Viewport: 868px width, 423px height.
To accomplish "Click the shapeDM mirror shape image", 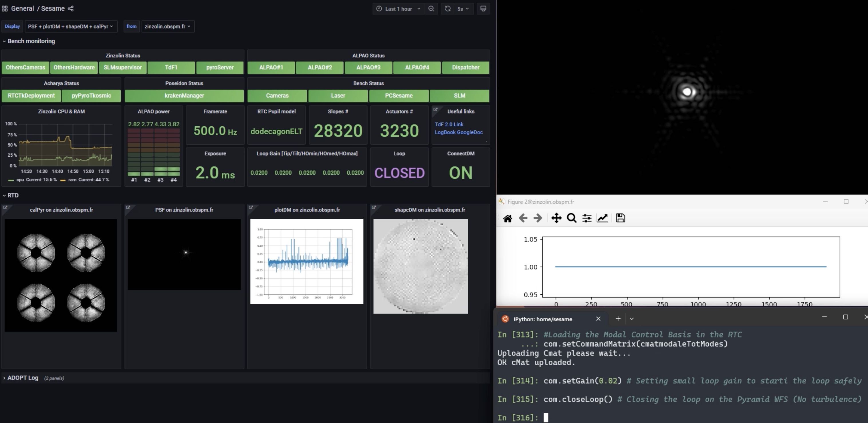I will tap(421, 266).
